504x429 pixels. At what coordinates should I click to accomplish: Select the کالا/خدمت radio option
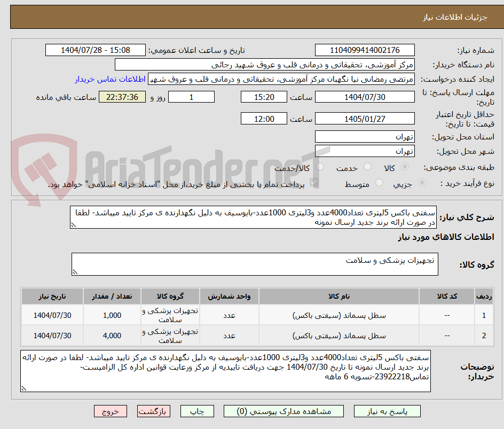tap(320, 166)
